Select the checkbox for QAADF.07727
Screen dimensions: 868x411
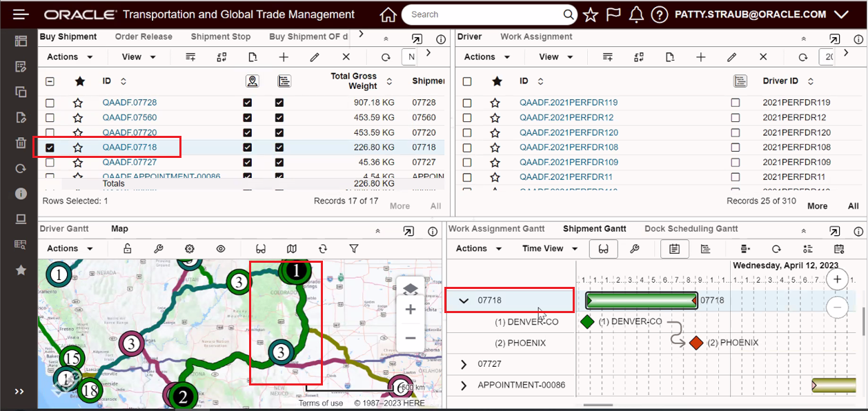(50, 163)
